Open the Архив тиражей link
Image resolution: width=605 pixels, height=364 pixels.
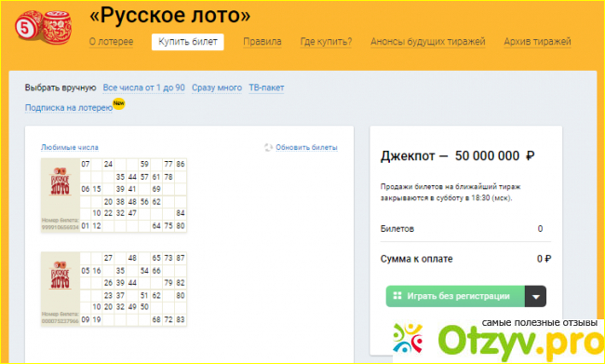[x=537, y=42]
